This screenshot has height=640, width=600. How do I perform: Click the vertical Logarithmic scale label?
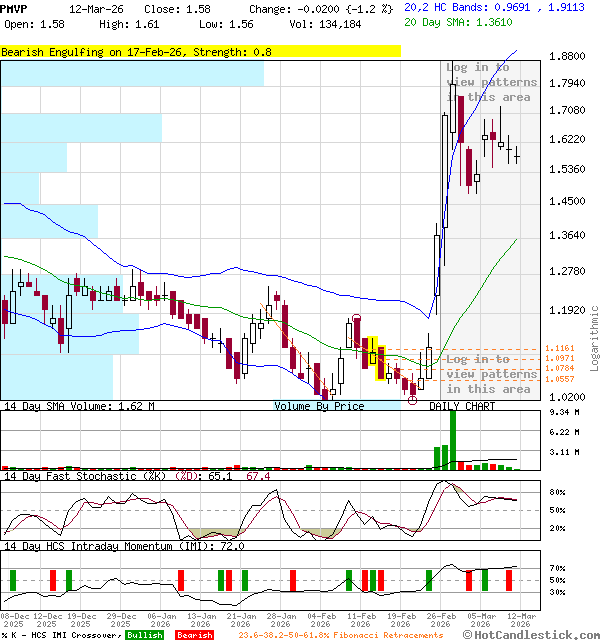594,338
